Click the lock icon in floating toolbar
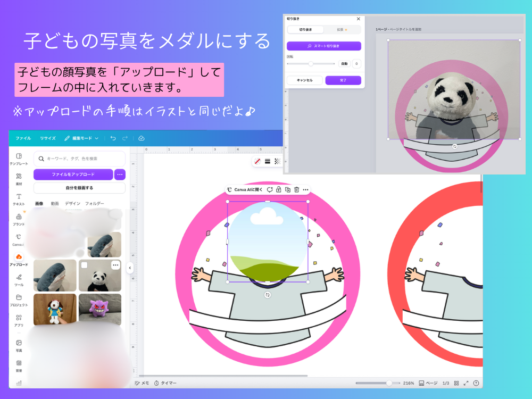532x399 pixels. (279, 190)
